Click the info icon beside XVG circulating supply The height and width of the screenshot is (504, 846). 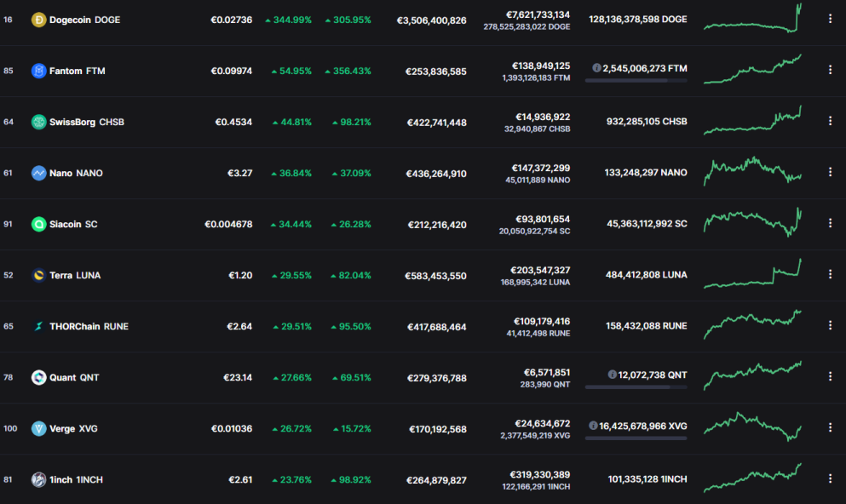click(593, 426)
